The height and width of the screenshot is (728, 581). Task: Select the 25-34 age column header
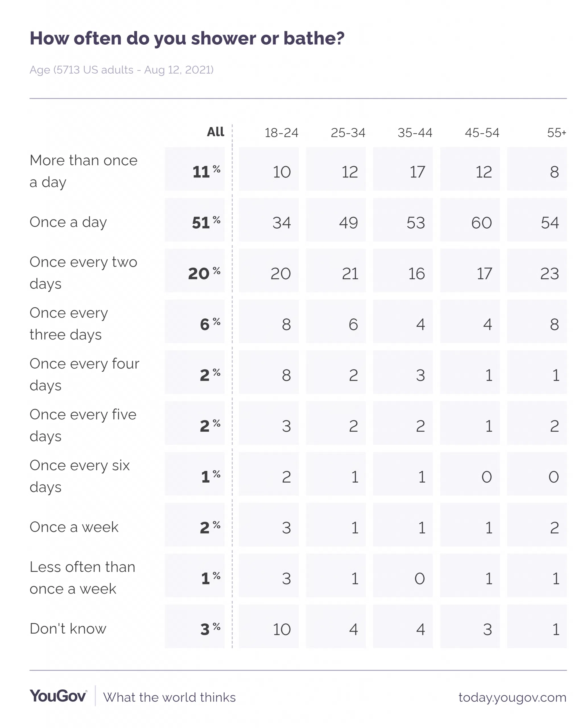click(x=348, y=133)
